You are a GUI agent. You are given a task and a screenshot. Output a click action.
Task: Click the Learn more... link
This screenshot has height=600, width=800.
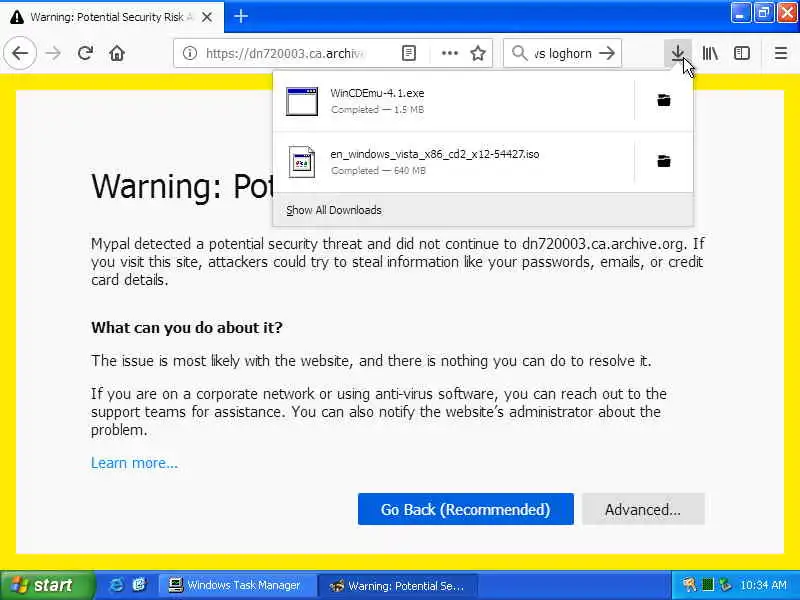click(135, 463)
